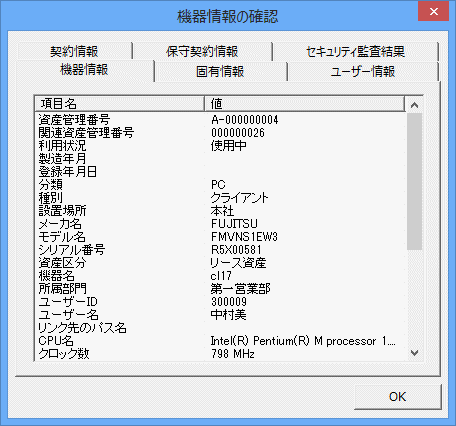Click the value 第一営業部

pyautogui.click(x=240, y=289)
